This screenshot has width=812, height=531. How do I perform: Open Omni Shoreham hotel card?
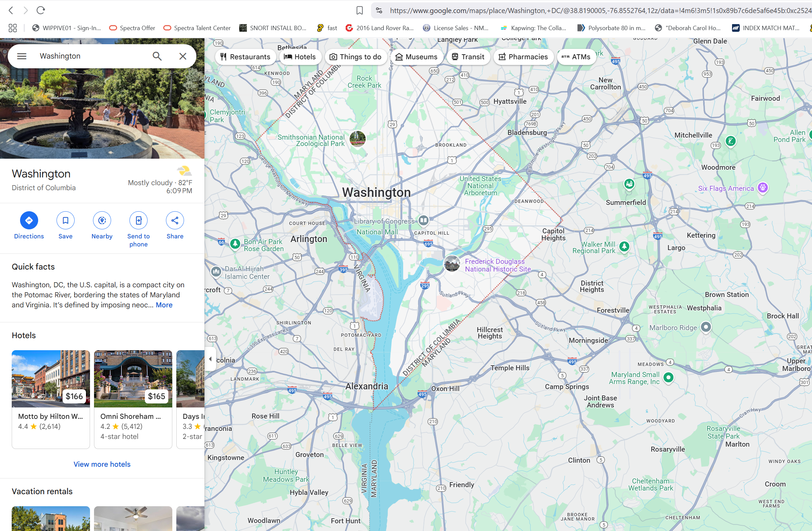pyautogui.click(x=133, y=399)
